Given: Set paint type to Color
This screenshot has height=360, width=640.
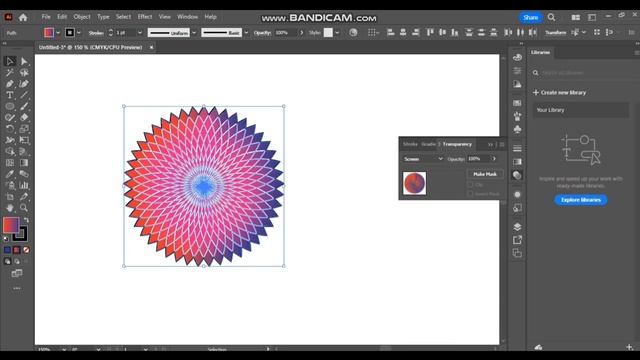Looking at the screenshot, I should pyautogui.click(x=7, y=250).
